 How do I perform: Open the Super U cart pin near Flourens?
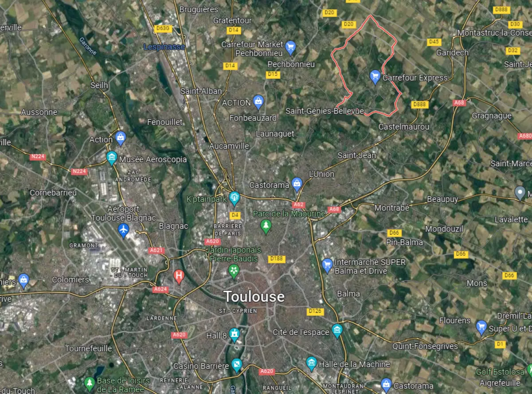pyautogui.click(x=481, y=328)
